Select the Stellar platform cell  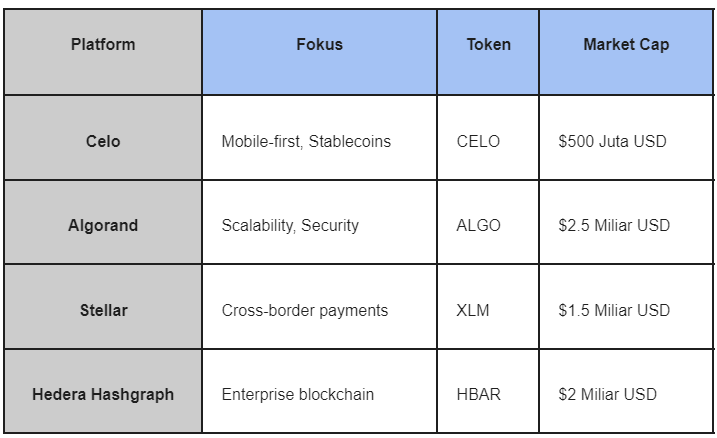click(103, 306)
